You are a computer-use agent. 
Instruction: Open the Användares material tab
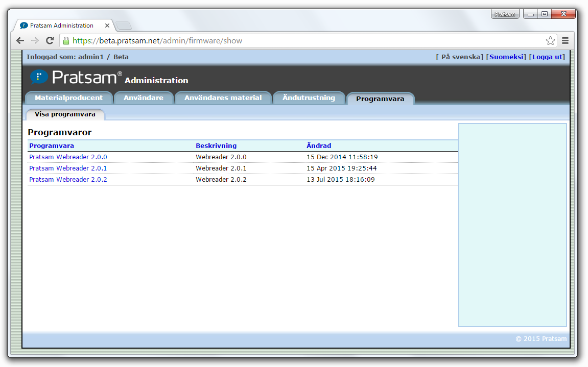(223, 97)
